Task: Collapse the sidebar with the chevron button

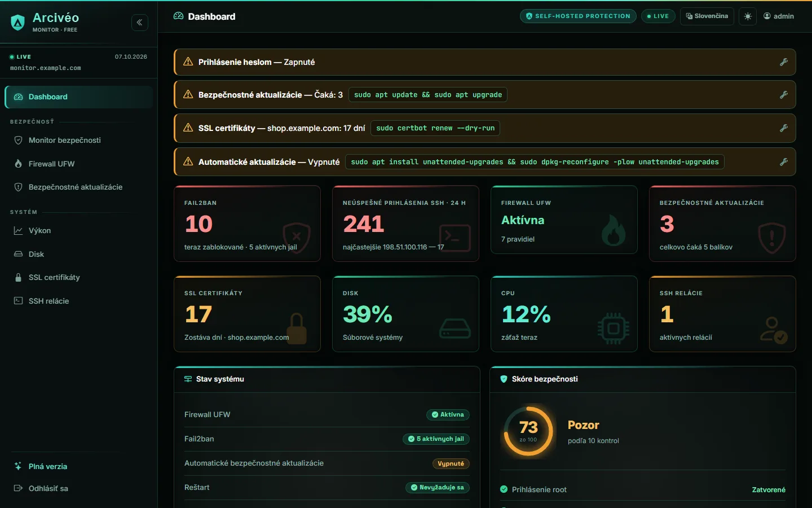Action: click(140, 23)
